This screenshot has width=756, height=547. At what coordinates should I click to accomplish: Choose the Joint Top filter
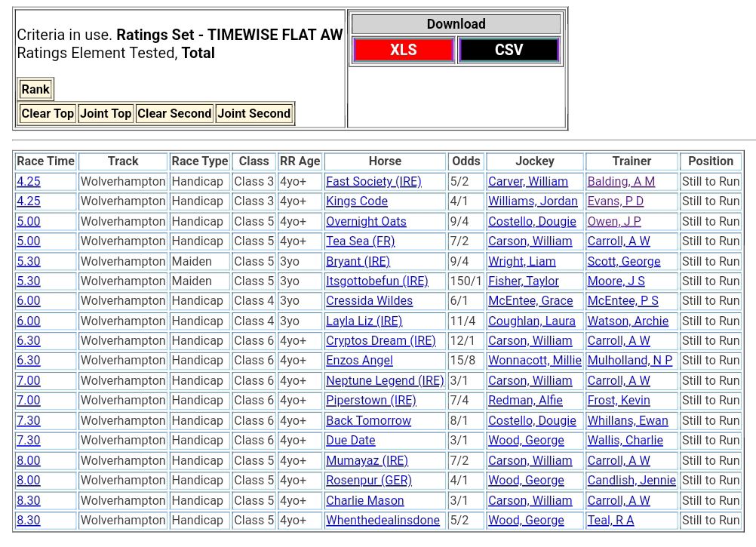[106, 114]
